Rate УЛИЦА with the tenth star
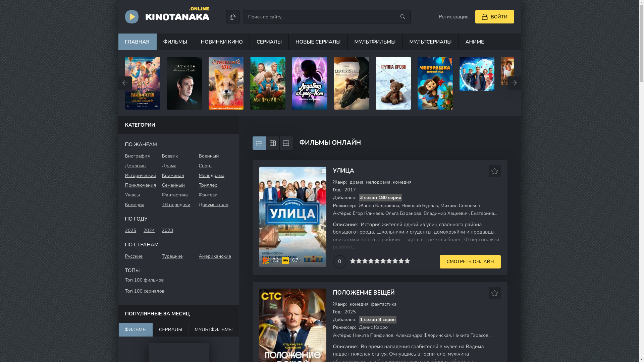The height and width of the screenshot is (362, 644). point(407,261)
